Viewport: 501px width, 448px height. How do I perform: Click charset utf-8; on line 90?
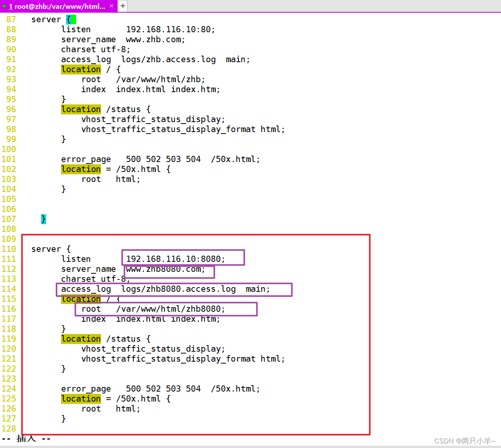96,50
